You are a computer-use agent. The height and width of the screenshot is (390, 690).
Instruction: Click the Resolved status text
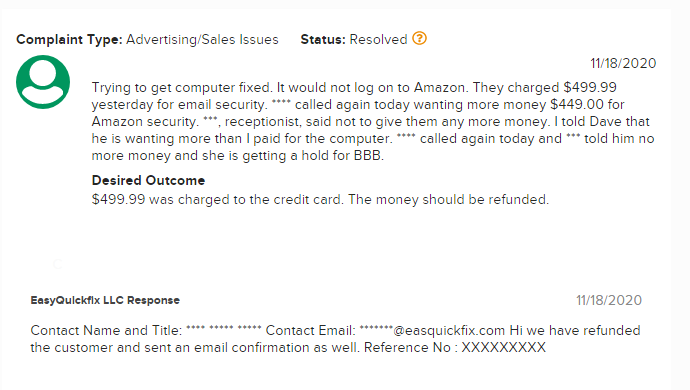click(x=378, y=40)
